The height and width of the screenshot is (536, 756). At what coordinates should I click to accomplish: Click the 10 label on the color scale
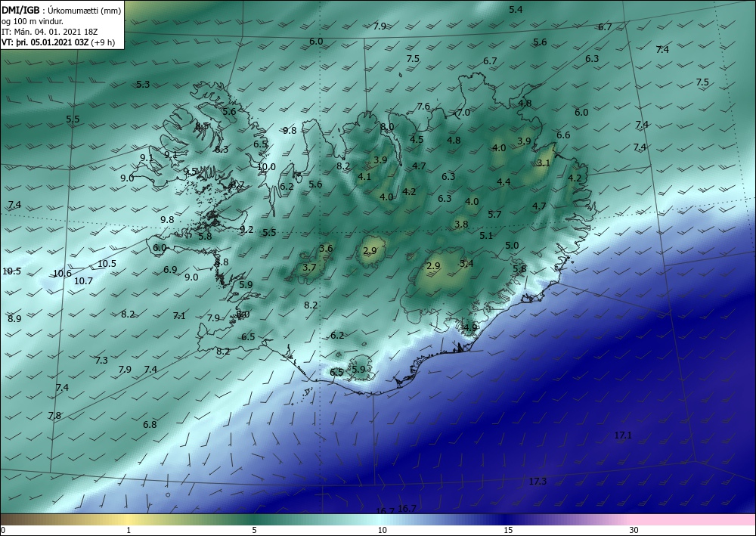[x=383, y=531]
